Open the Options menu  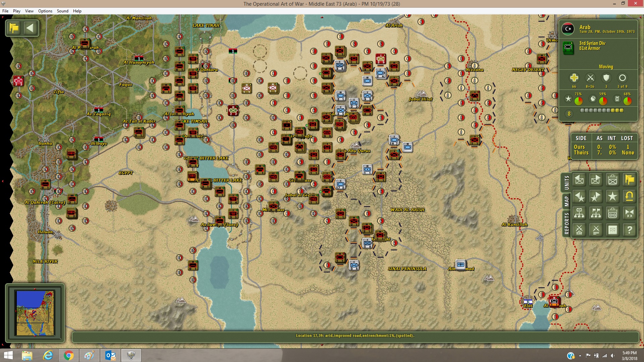point(45,11)
